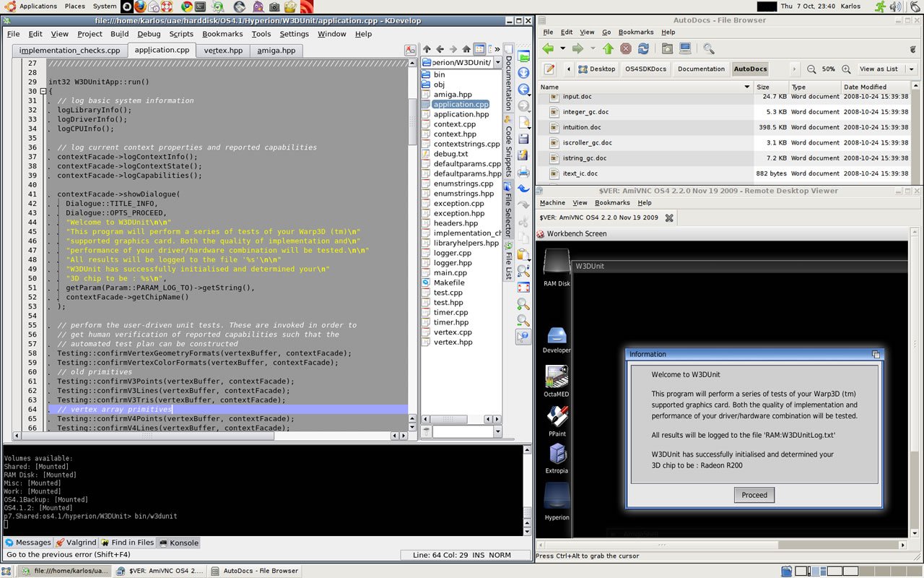
Task: Zoom in the file browser view
Action: pos(846,69)
